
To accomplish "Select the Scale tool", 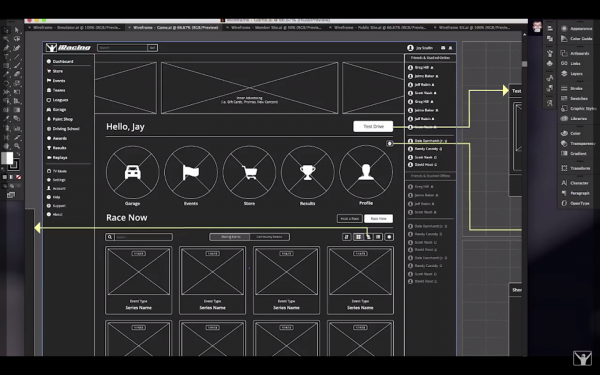I will tap(17, 83).
